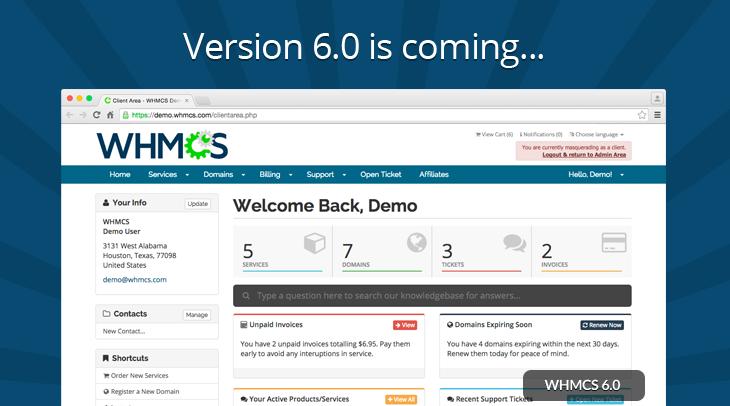
Task: Reload the page with the refresh icon
Action: coord(96,115)
